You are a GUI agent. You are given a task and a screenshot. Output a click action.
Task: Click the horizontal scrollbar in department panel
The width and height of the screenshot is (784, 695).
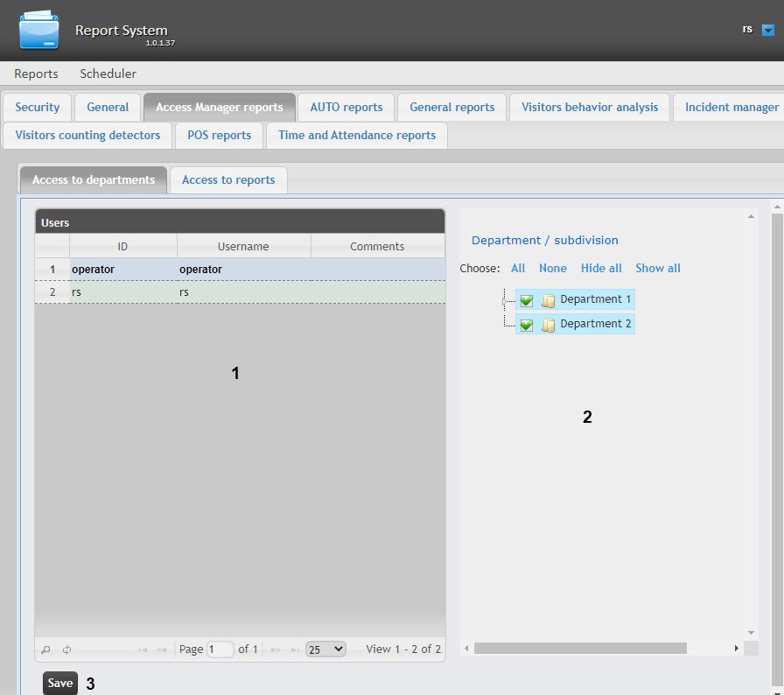(580, 649)
